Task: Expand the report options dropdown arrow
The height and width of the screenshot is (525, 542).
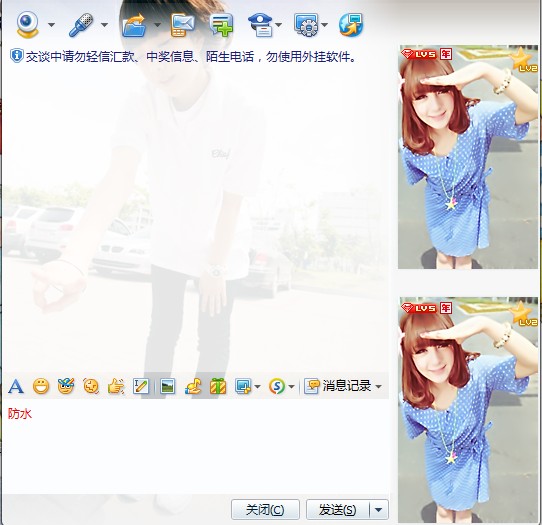Action: click(279, 25)
